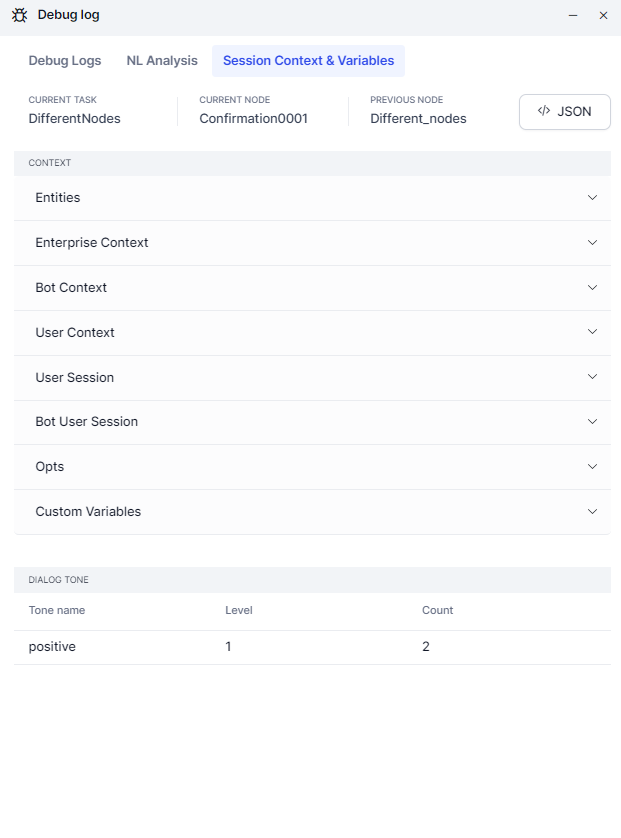Switch to the NL Analysis tab
621x838 pixels.
point(162,61)
